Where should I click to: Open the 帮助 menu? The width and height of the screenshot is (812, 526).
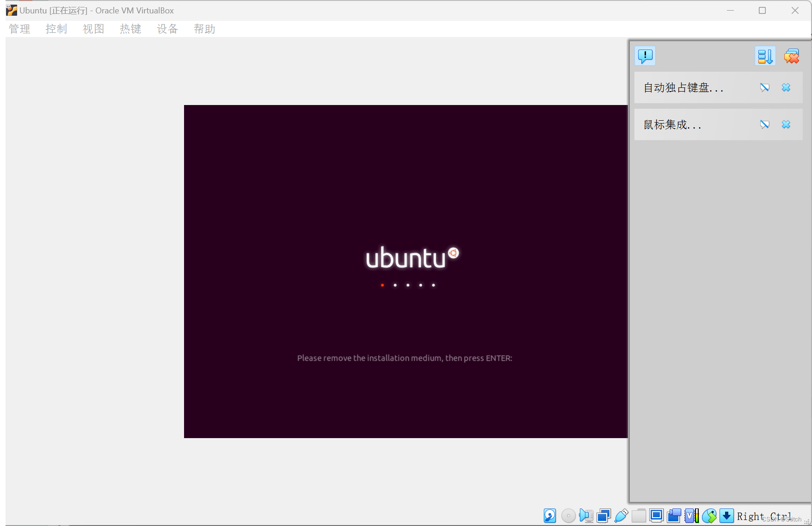[x=204, y=29]
